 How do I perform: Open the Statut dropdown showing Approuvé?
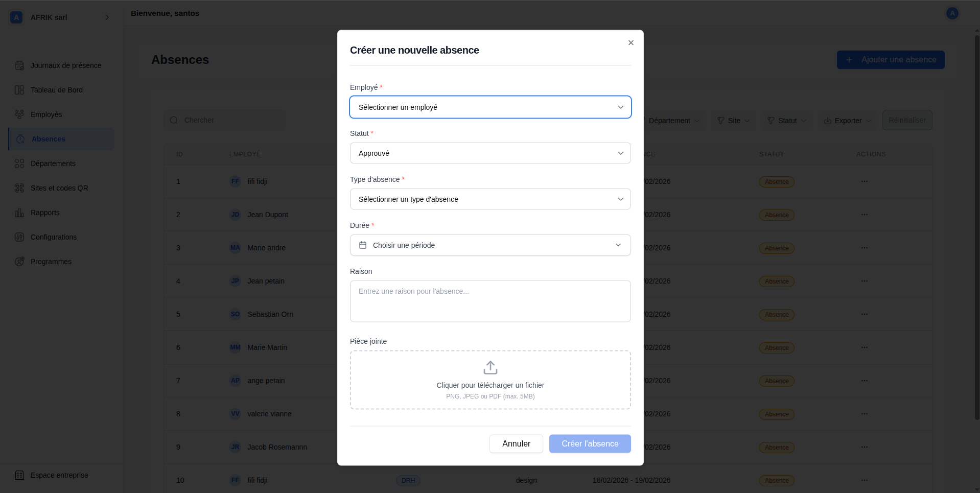tap(490, 153)
